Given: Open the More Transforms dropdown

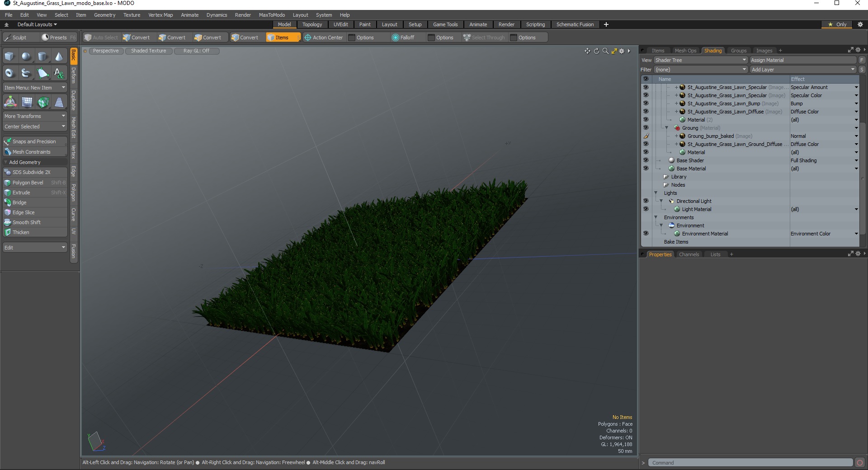Looking at the screenshot, I should point(35,116).
